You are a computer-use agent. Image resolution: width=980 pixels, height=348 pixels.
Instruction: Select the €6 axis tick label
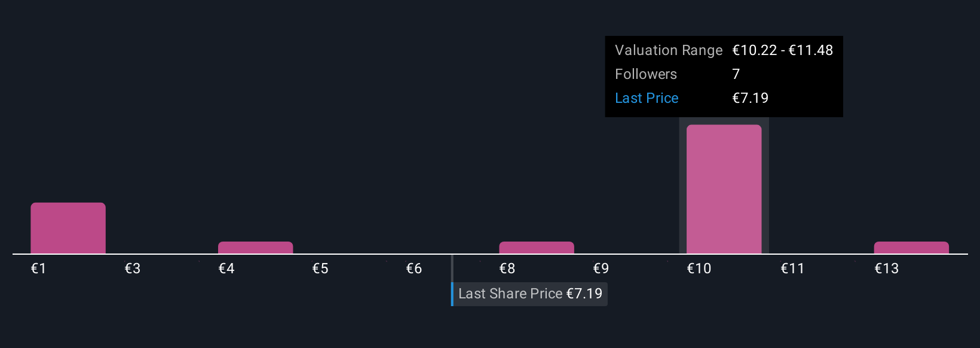click(414, 268)
